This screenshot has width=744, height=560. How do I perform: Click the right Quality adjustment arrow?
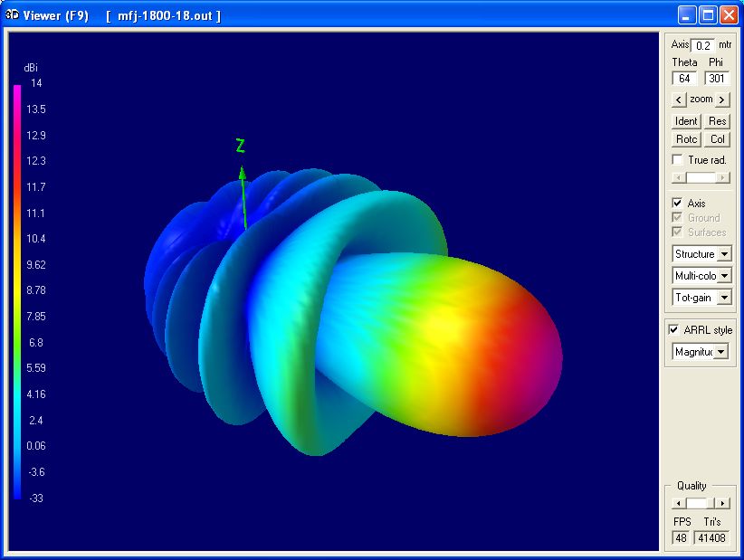click(721, 502)
